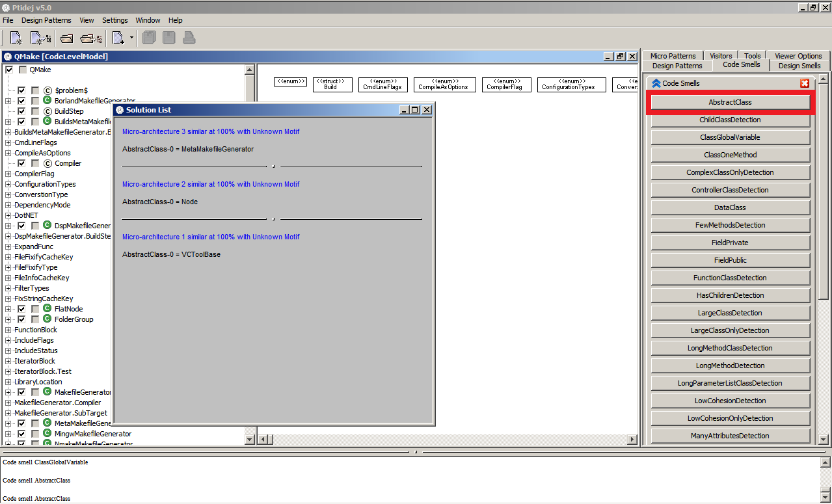Open a model using the folder-with-tree icon
Image resolution: width=832 pixels, height=504 pixels.
pyautogui.click(x=89, y=37)
